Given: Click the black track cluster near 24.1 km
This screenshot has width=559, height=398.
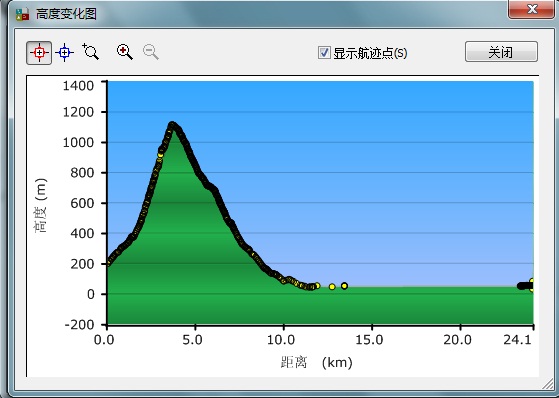Looking at the screenshot, I should tap(524, 286).
